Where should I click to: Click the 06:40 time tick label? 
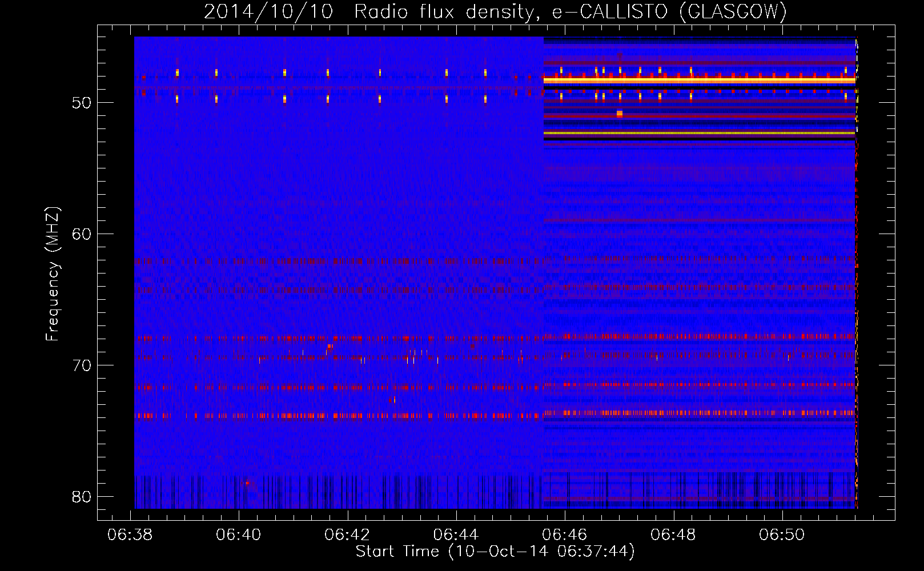pyautogui.click(x=239, y=534)
